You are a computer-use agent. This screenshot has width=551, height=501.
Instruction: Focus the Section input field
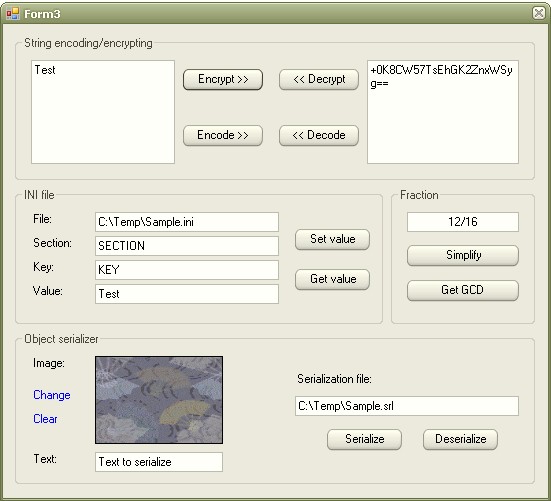(x=187, y=246)
